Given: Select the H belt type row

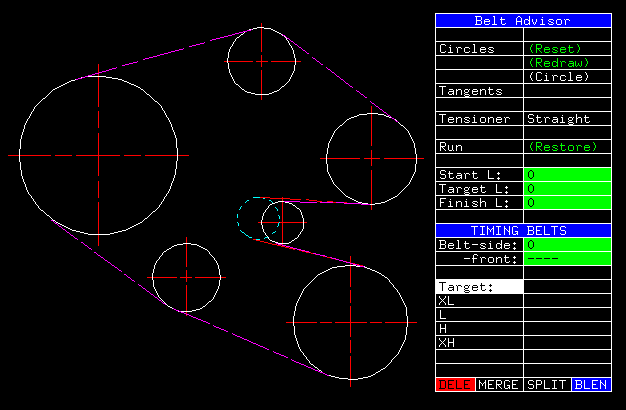Looking at the screenshot, I should click(x=479, y=329).
